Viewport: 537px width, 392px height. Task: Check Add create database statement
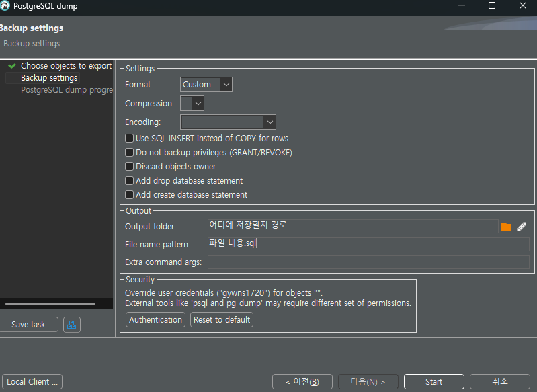pos(129,194)
